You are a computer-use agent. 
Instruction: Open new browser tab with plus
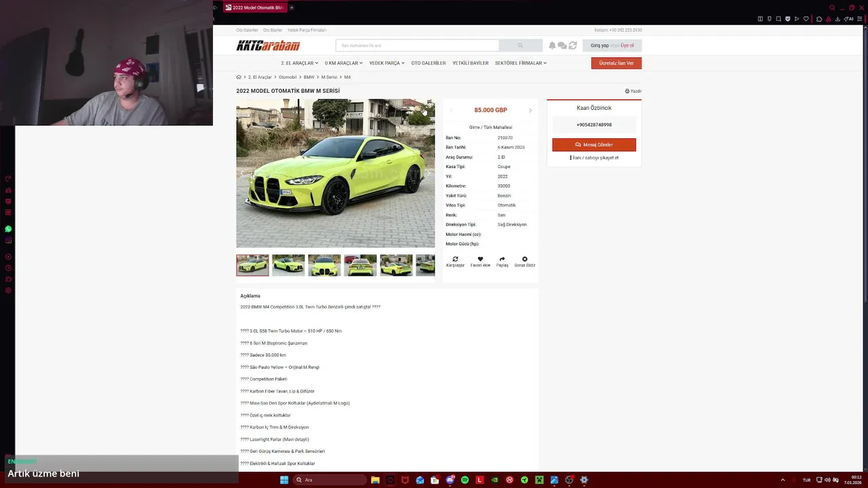(292, 7)
